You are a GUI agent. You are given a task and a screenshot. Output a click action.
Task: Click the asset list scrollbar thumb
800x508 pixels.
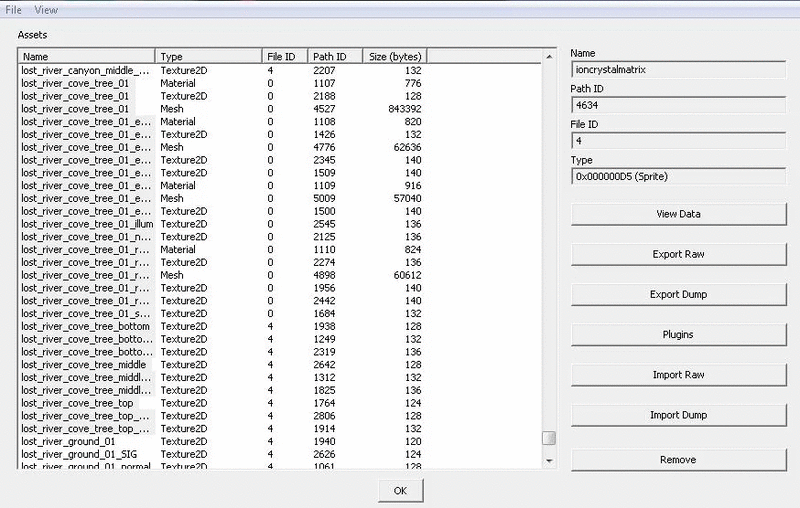(x=549, y=438)
